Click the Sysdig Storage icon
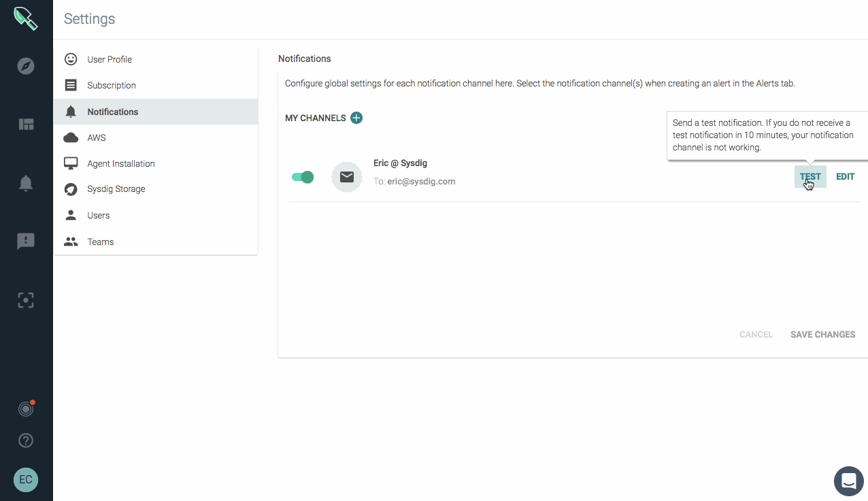This screenshot has height=501, width=868. pyautogui.click(x=71, y=189)
